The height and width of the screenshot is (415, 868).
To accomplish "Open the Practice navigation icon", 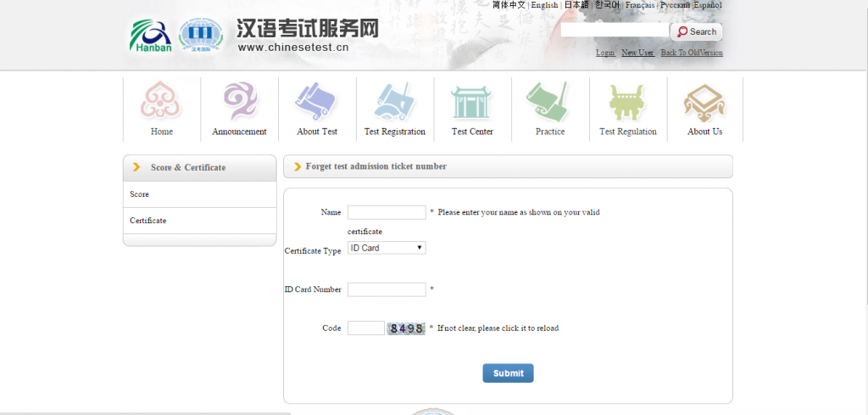I will pos(549,102).
